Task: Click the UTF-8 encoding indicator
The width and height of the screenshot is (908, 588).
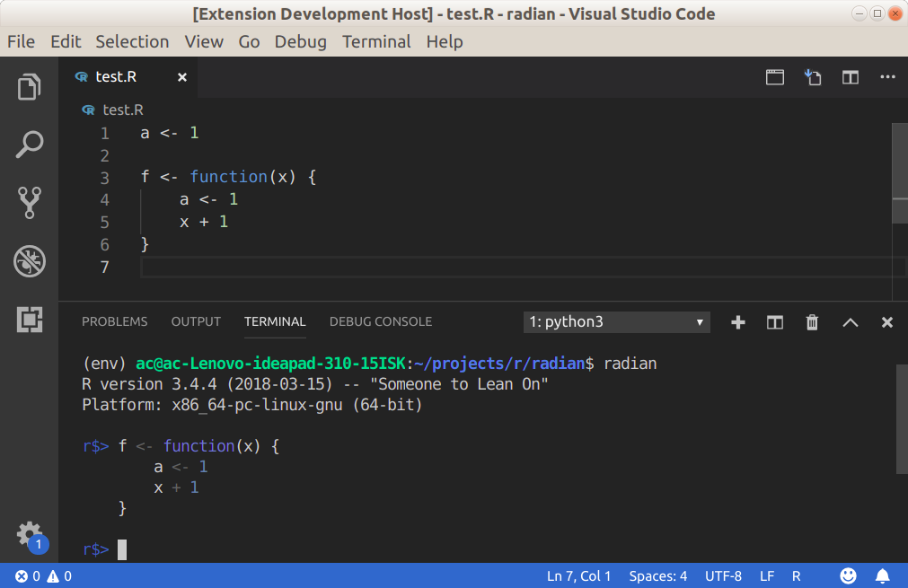Action: coord(723,575)
